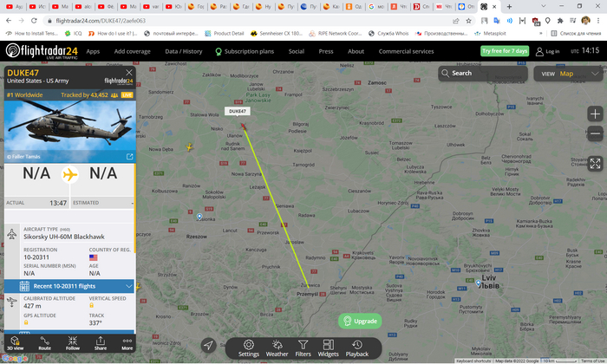The width and height of the screenshot is (607, 364).
Task: Click the browser address bar
Action: tap(248, 21)
